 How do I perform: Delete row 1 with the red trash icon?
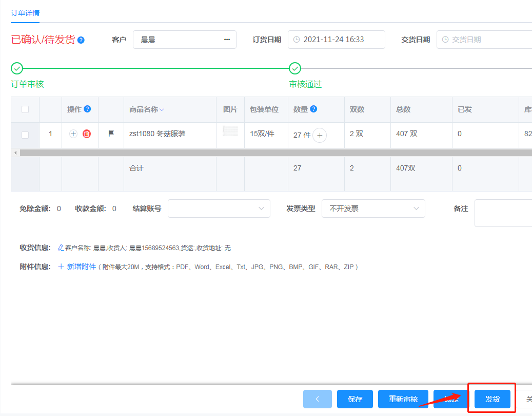click(x=87, y=134)
